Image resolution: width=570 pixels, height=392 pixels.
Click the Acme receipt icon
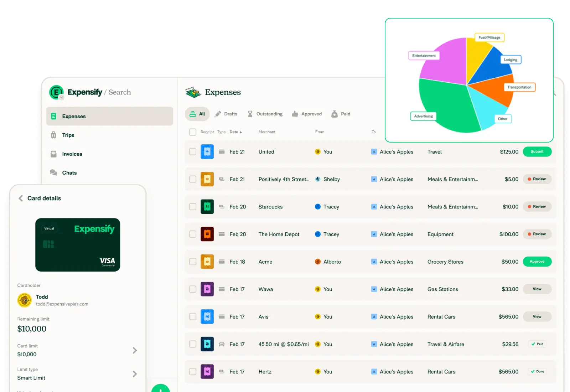click(x=207, y=262)
